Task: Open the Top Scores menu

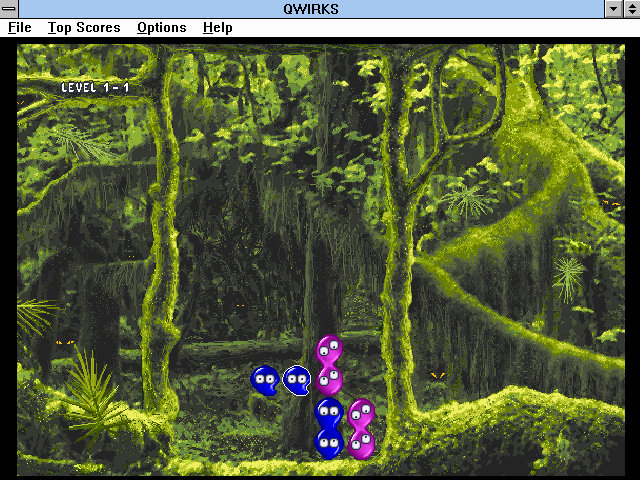Action: click(84, 27)
